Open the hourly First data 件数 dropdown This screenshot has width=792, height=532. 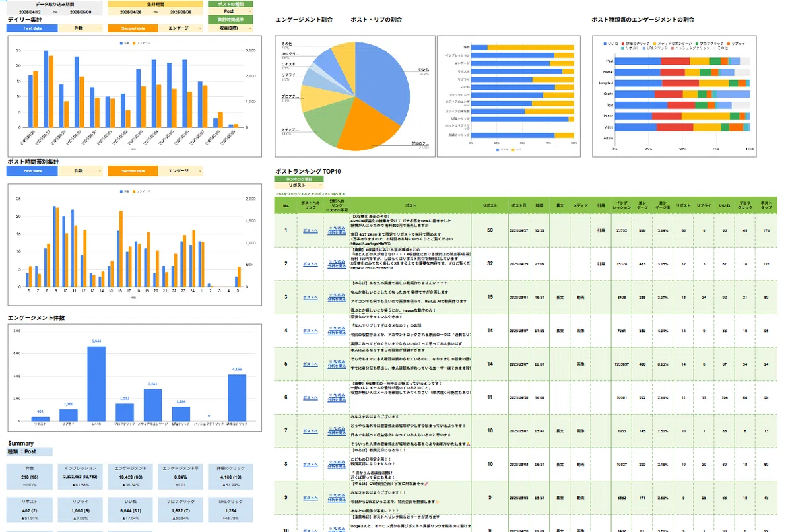(81, 171)
